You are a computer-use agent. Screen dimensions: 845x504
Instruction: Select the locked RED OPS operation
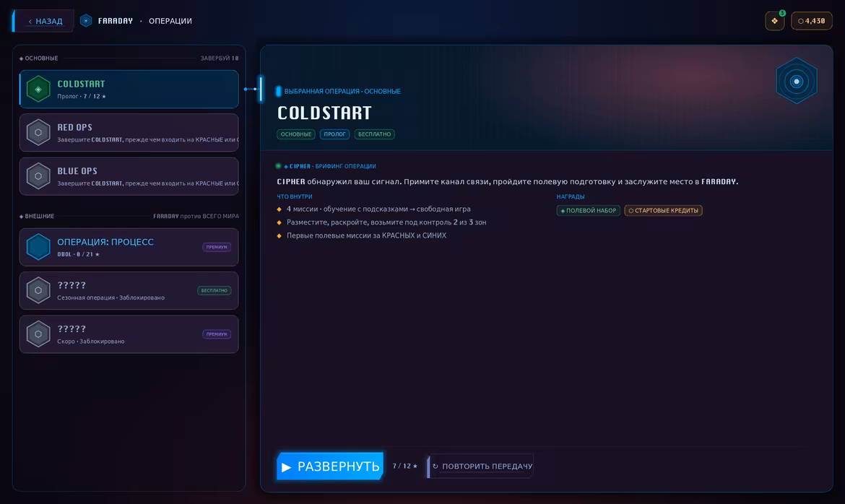pyautogui.click(x=129, y=133)
